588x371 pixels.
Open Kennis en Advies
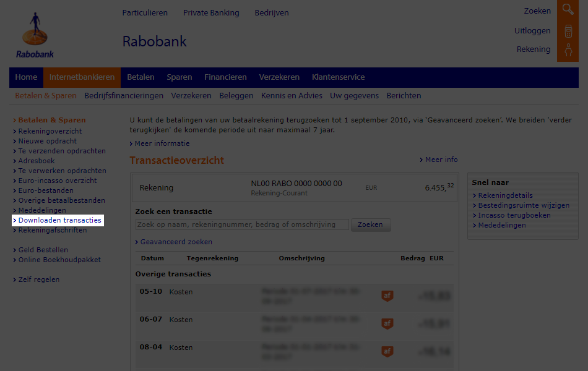pos(292,96)
